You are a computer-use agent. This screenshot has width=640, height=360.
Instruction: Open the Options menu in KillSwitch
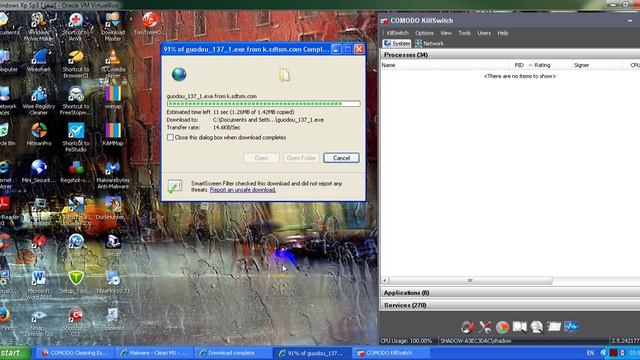(424, 33)
